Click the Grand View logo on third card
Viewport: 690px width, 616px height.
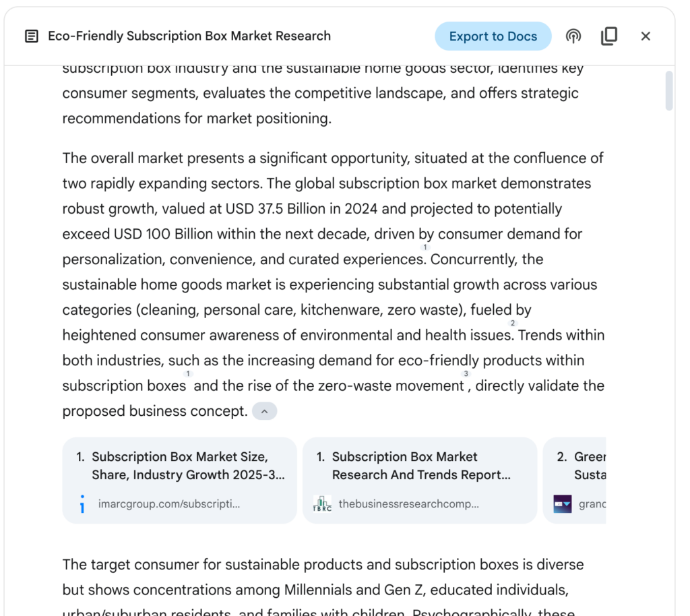tap(563, 503)
